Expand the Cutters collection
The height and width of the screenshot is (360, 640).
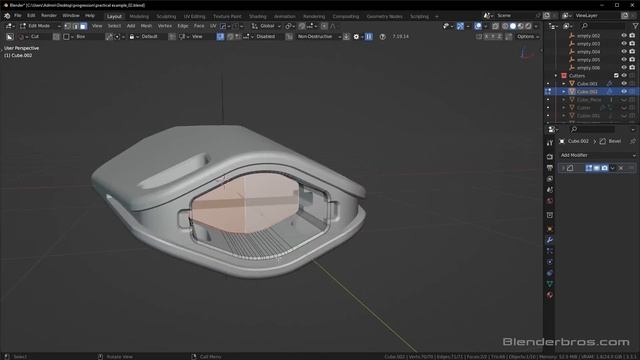coord(556,76)
